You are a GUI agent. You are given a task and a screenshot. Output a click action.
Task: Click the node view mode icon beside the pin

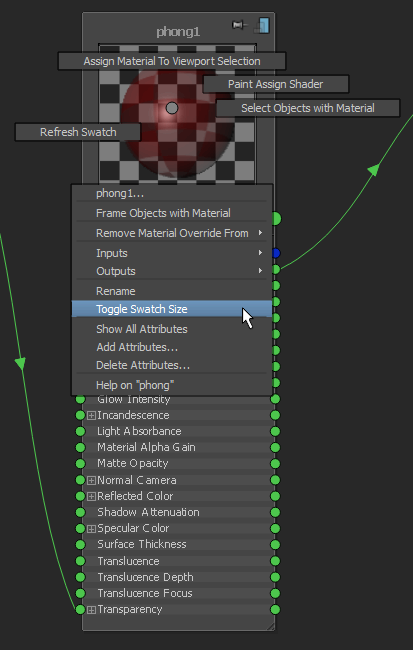tap(262, 25)
